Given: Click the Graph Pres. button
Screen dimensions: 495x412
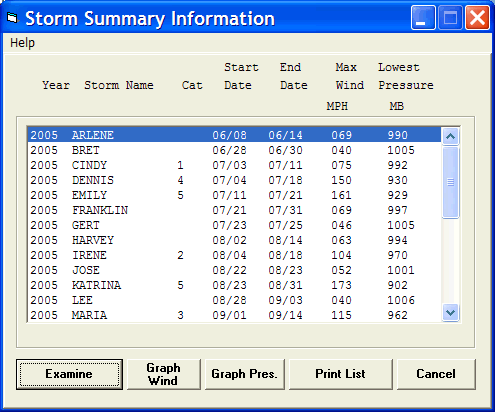Looking at the screenshot, I should click(245, 374).
